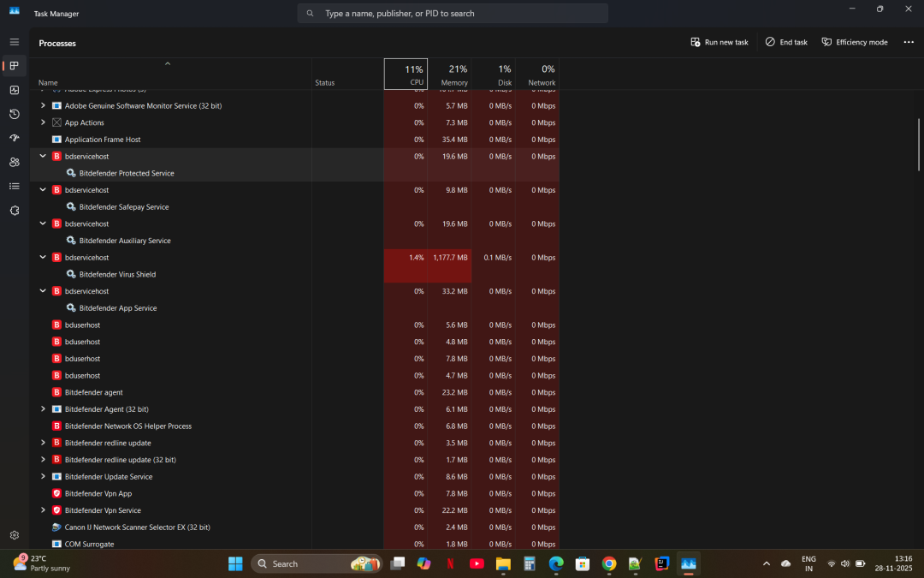Click the Efficiency mode button
924x578 pixels.
pos(855,42)
